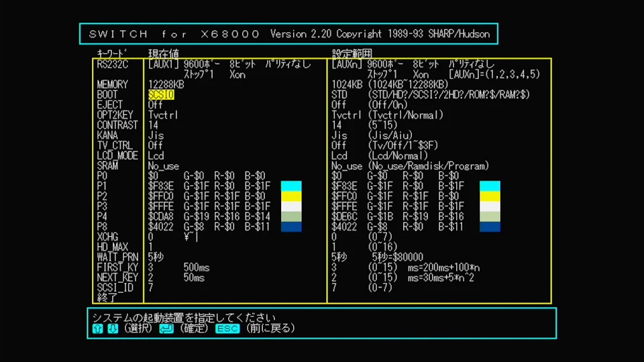This screenshot has height=362, width=644.
Task: Click the default dark blue P8 swatch in 設定範囲
Action: (x=490, y=227)
